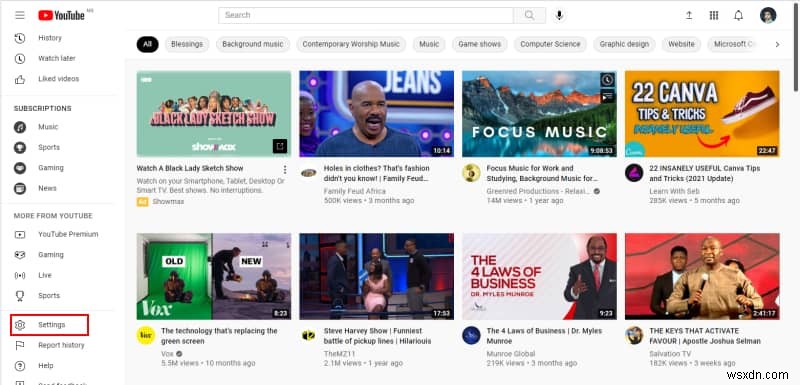Viewport: 800px width, 385px height.
Task: Click the Vox channel avatar
Action: [x=146, y=336]
